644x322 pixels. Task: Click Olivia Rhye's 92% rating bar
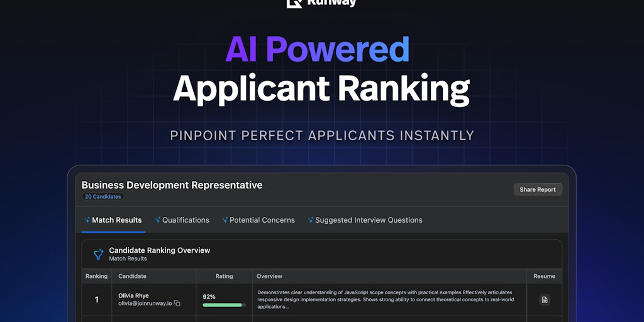pyautogui.click(x=224, y=305)
